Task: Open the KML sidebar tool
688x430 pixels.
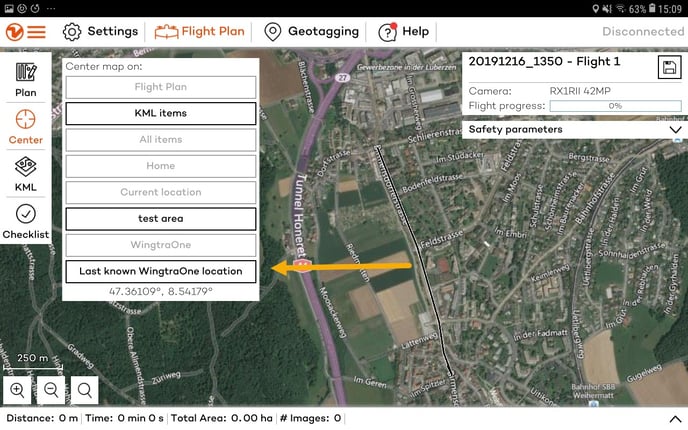Action: [x=26, y=173]
